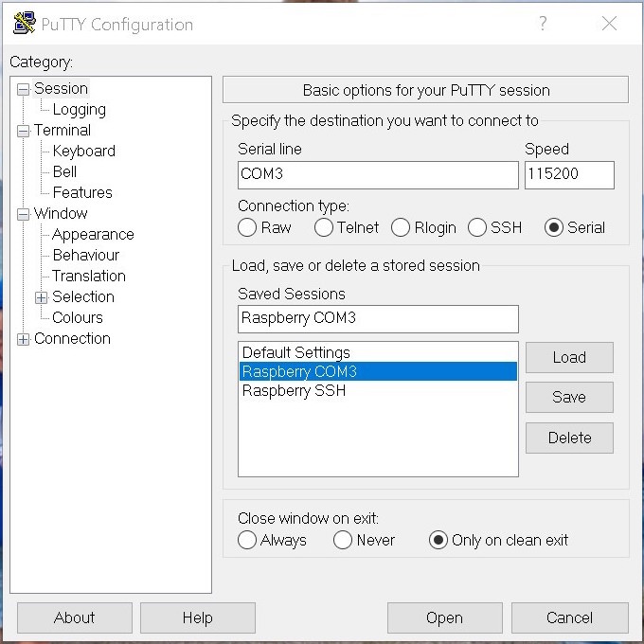Image resolution: width=644 pixels, height=644 pixels.
Task: Click the Serial line input field
Action: 378,175
